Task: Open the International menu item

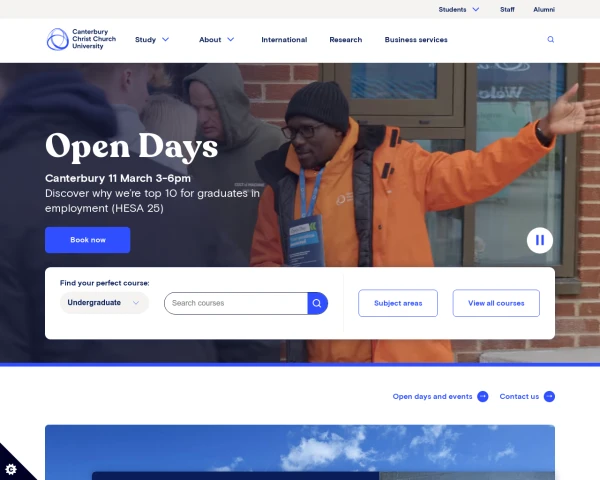Action: tap(284, 39)
